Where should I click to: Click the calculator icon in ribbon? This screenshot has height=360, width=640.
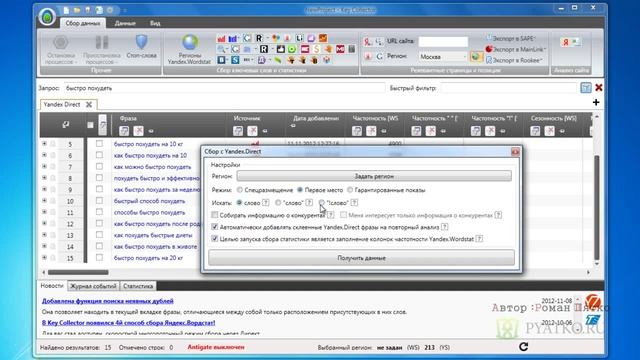coord(352,49)
